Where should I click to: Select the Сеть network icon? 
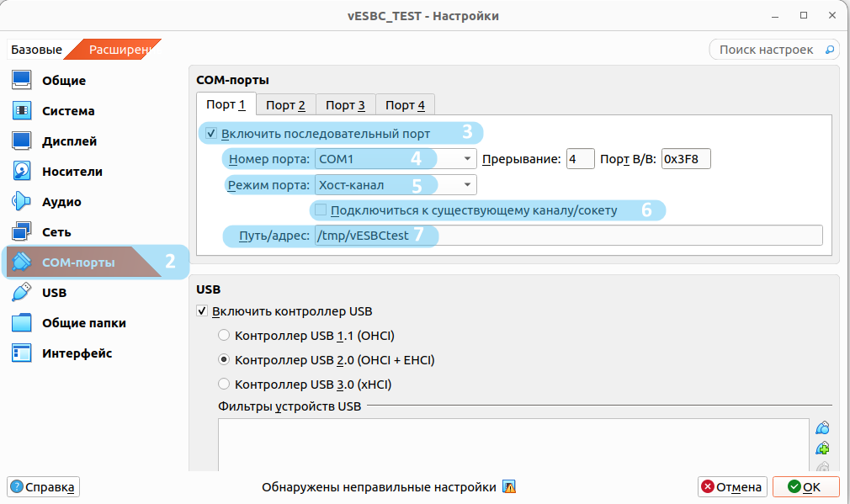22,232
